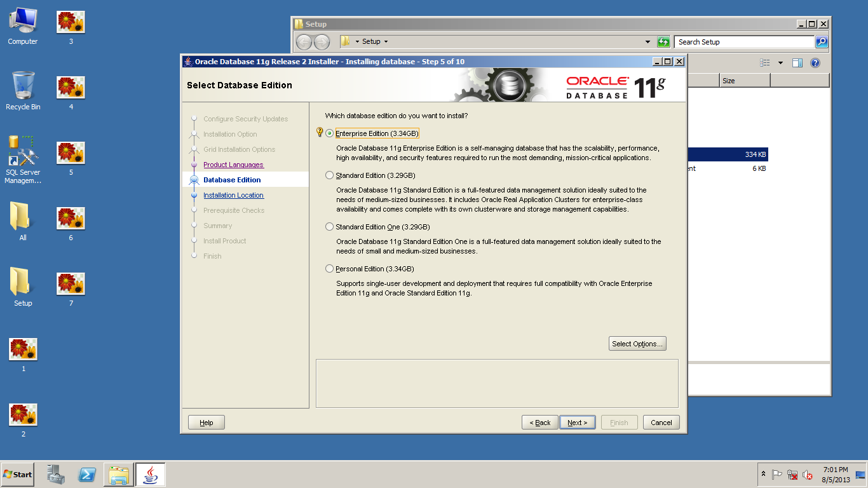This screenshot has height=488, width=868.
Task: Open the Setup folder on desktop
Action: 23,287
